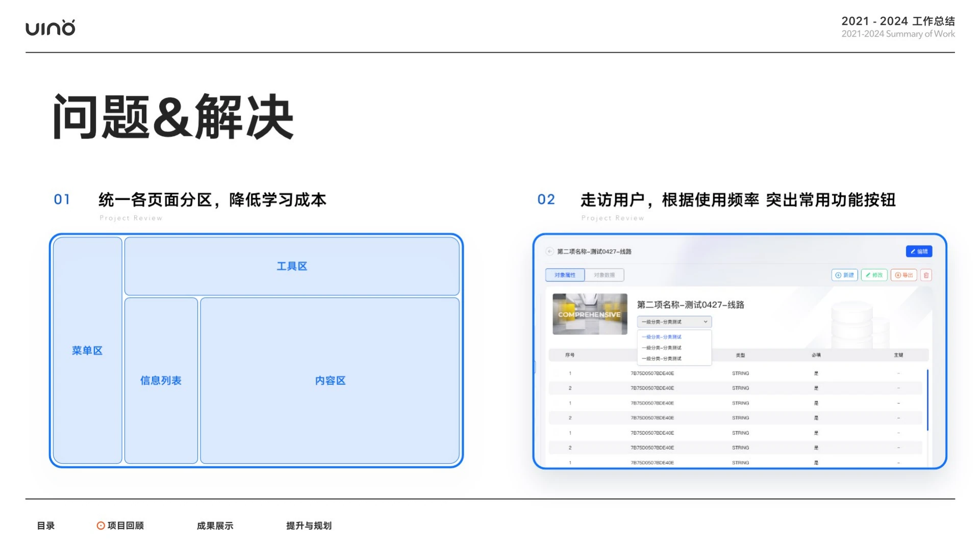Click the blue 编辑 edit button
The width and height of the screenshot is (980, 551).
point(919,251)
